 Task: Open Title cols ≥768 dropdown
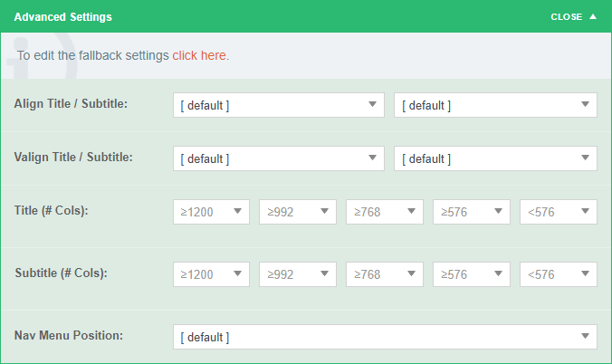pyautogui.click(x=385, y=212)
